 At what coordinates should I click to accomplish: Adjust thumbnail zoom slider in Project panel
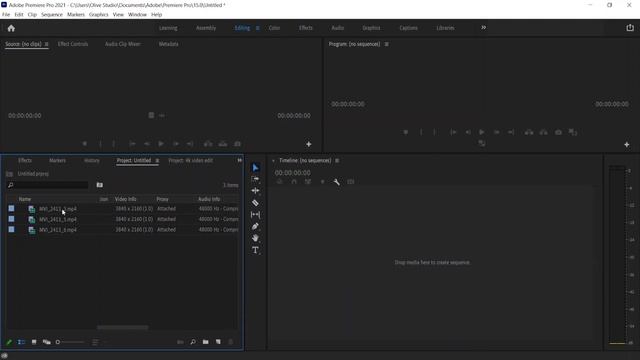pos(70,342)
